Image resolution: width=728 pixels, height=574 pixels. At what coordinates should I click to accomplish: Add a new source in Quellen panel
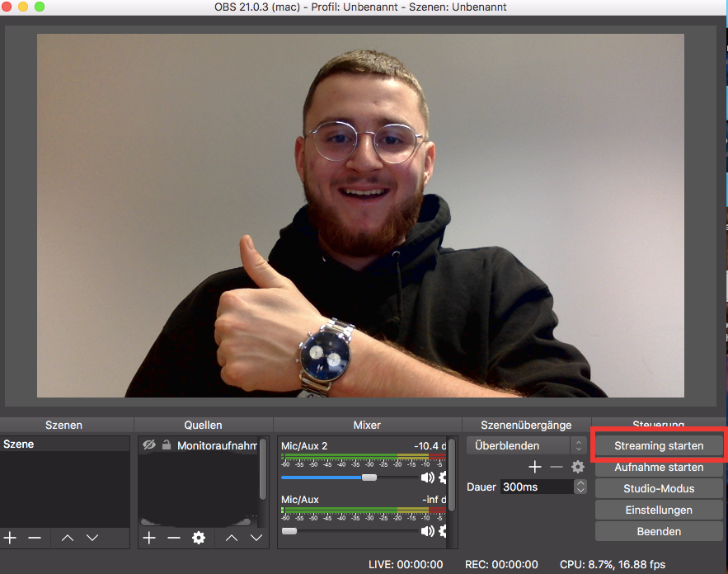149,538
